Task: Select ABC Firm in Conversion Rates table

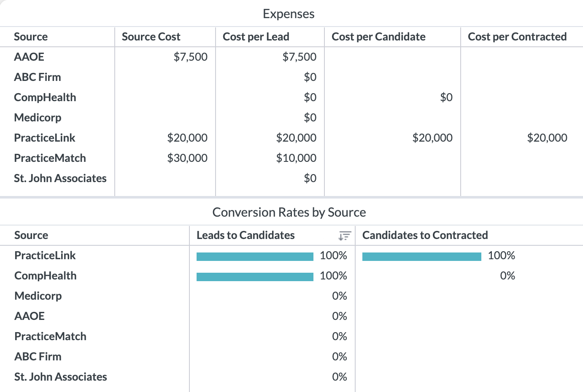Action: (x=38, y=357)
